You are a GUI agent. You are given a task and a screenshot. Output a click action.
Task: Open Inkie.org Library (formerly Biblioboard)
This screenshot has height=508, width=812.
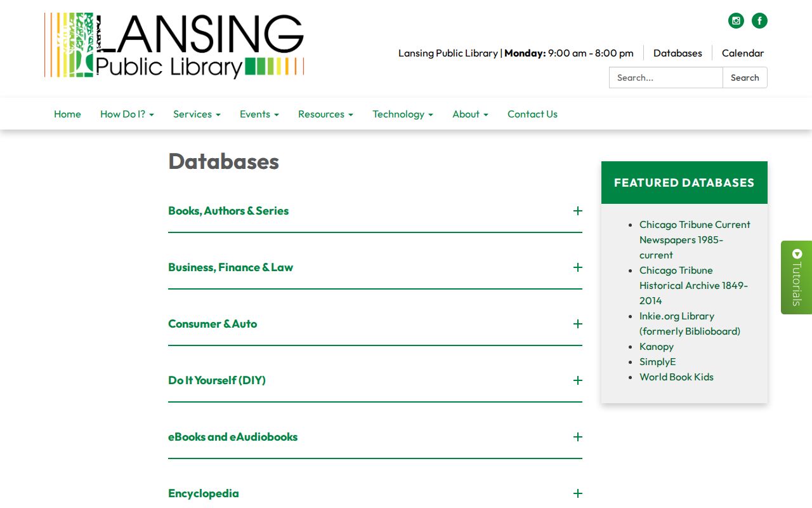[690, 323]
